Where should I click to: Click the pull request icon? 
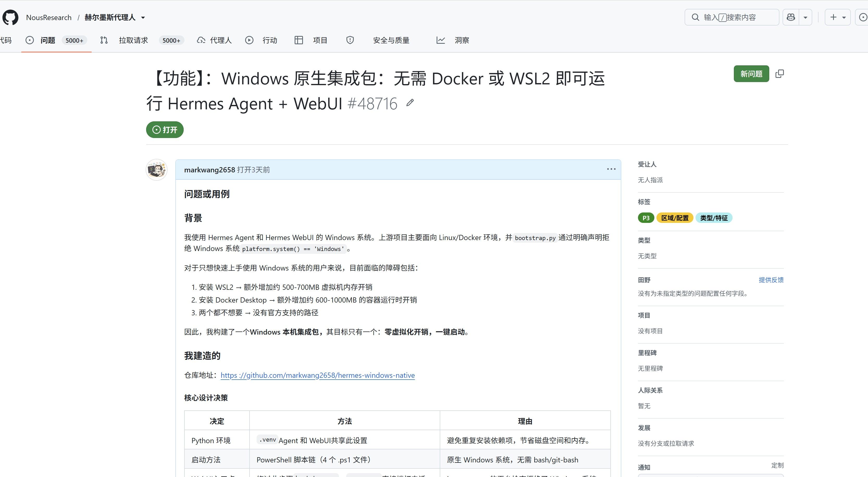104,40
